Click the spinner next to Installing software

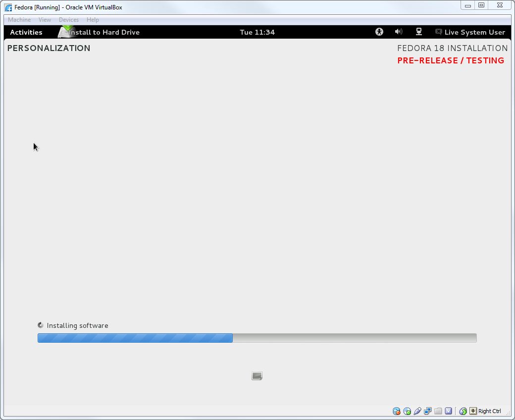point(41,325)
